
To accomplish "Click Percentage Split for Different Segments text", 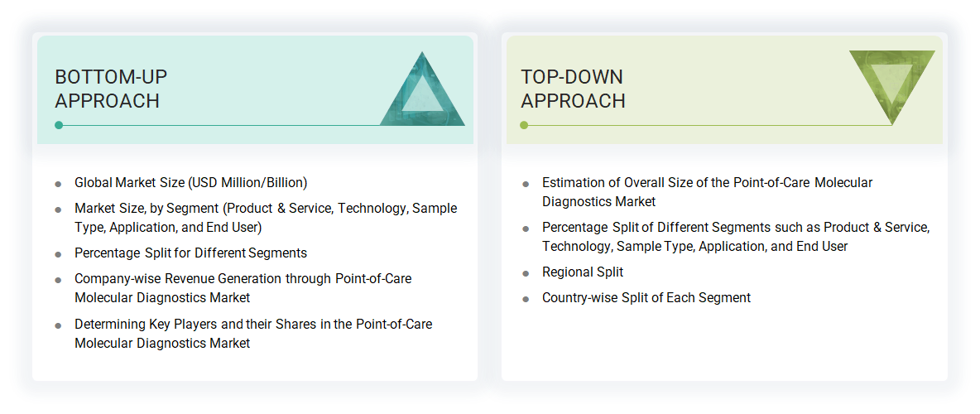I will pos(190,253).
